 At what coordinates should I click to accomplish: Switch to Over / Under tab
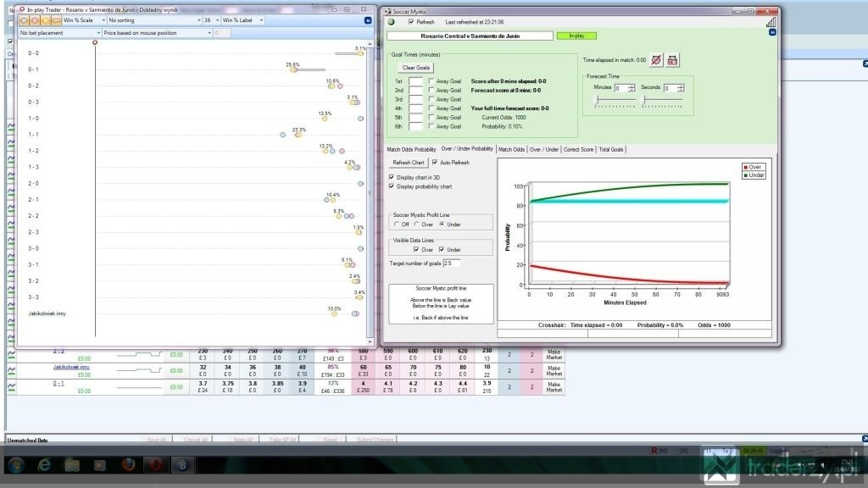click(x=544, y=149)
